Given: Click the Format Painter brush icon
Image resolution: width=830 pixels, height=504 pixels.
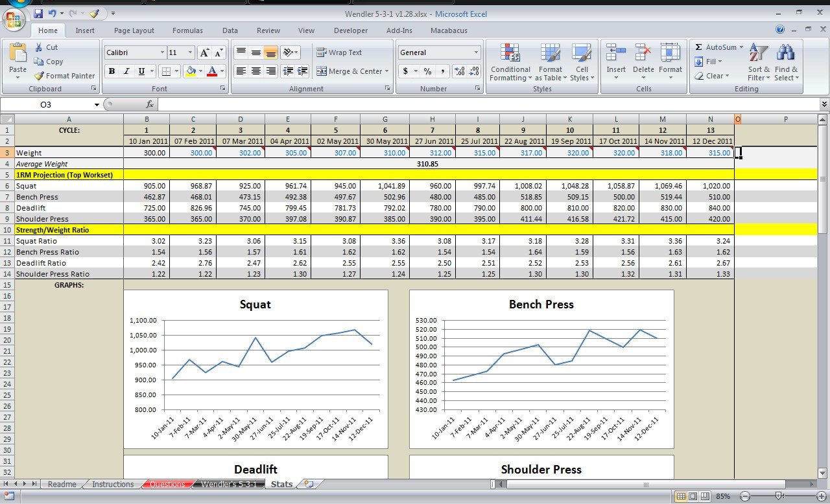Looking at the screenshot, I should tap(39, 76).
